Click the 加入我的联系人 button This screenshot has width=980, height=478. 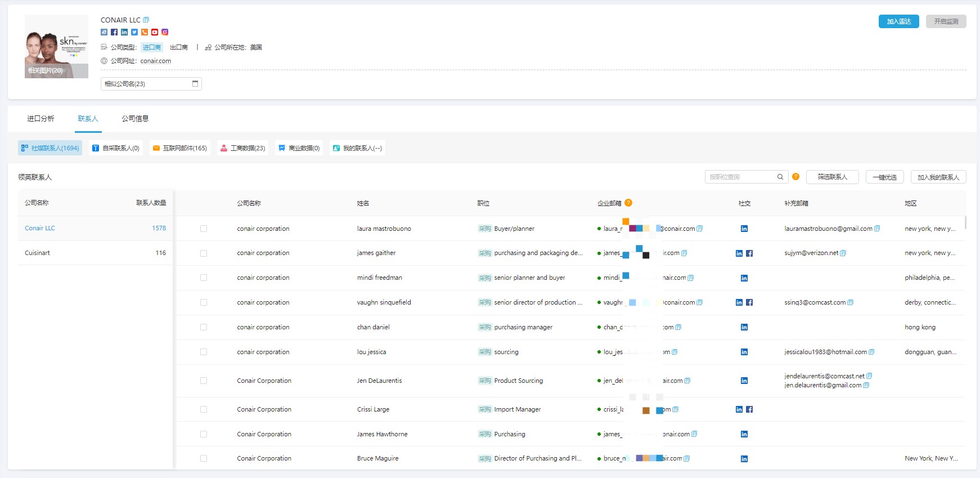938,177
